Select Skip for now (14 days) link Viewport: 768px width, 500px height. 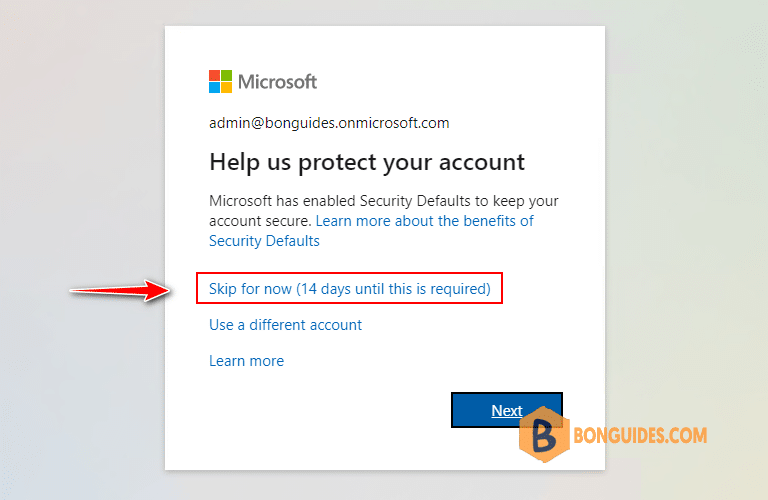click(x=350, y=288)
